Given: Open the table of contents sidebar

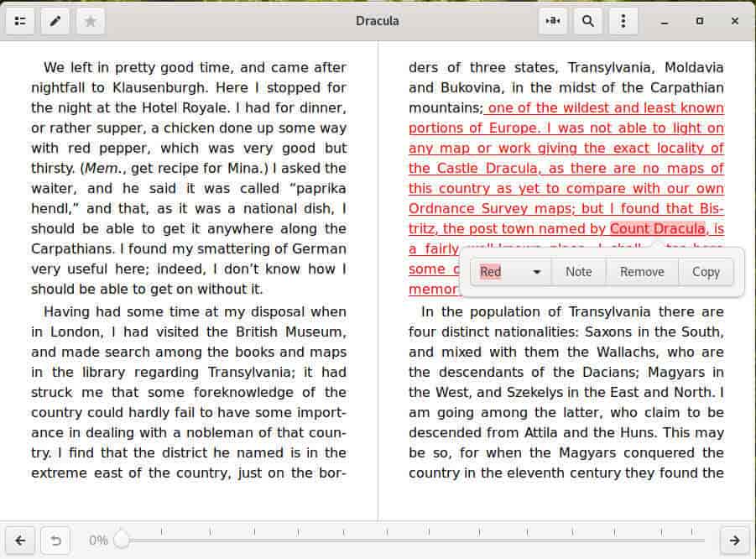Looking at the screenshot, I should click(x=20, y=21).
